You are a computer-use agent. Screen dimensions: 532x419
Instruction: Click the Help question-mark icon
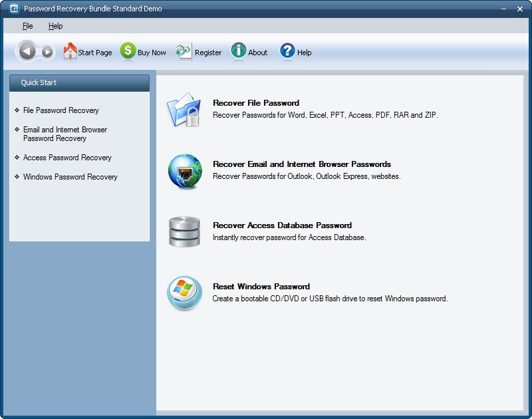coord(286,51)
